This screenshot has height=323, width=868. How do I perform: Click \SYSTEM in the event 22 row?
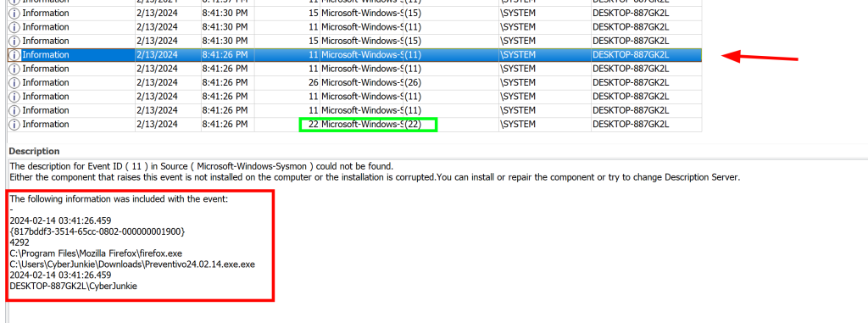[518, 124]
